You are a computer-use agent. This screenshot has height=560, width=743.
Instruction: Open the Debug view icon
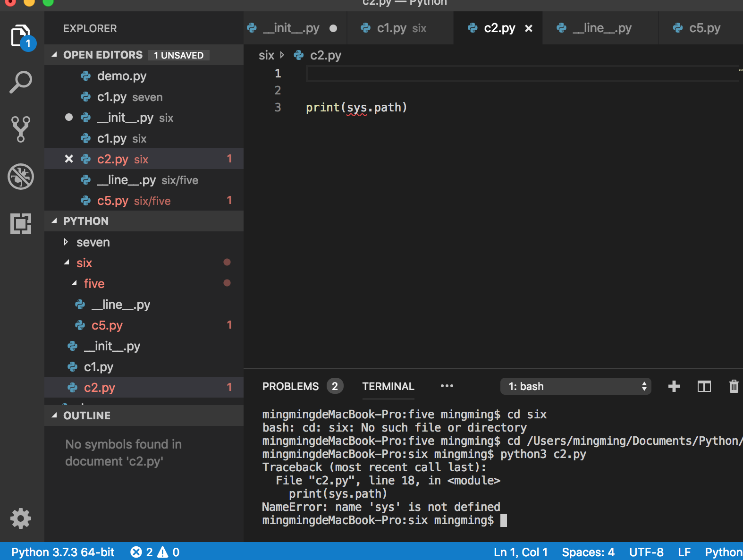(21, 177)
